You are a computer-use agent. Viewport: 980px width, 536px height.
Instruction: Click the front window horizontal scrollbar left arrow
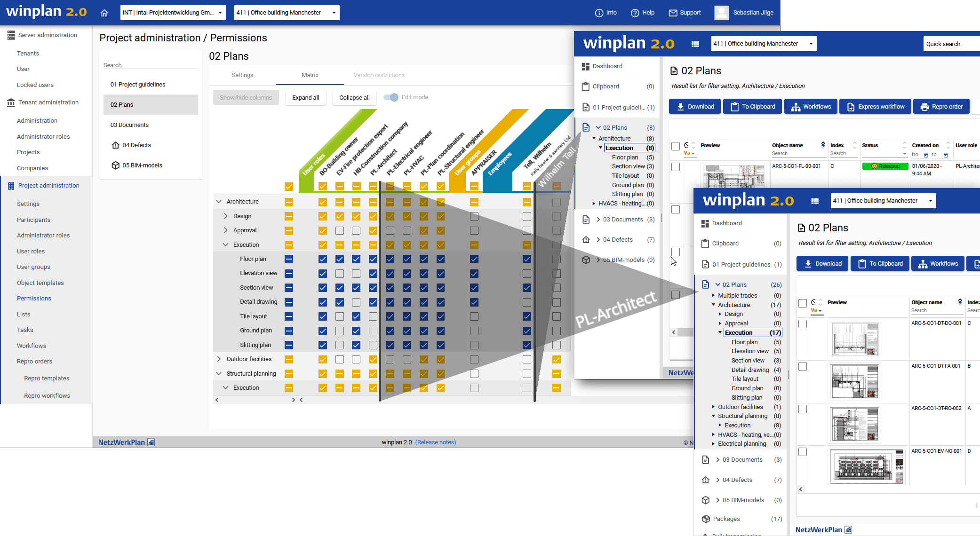pyautogui.click(x=801, y=489)
